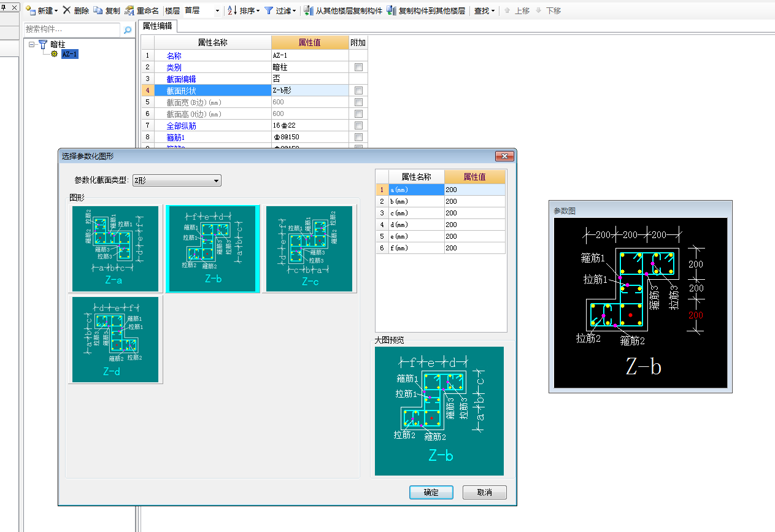The height and width of the screenshot is (532, 775).
Task: Click the 类别 property row label
Action: pos(174,67)
